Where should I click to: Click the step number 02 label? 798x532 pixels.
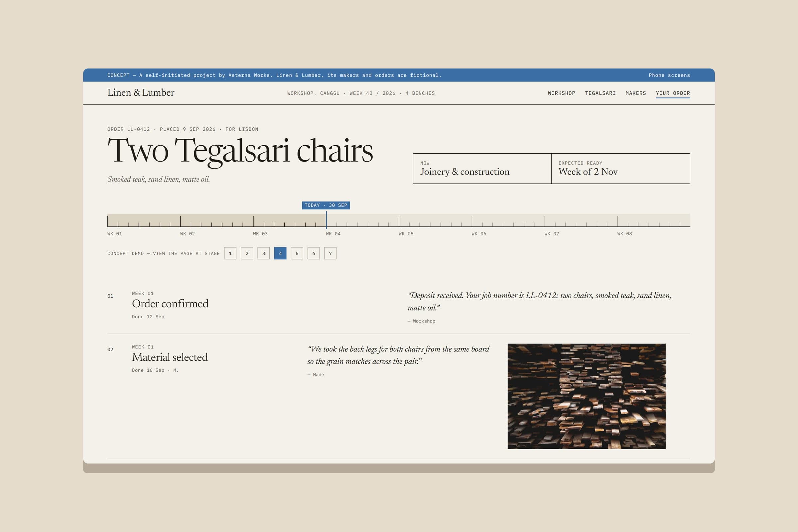[110, 350]
